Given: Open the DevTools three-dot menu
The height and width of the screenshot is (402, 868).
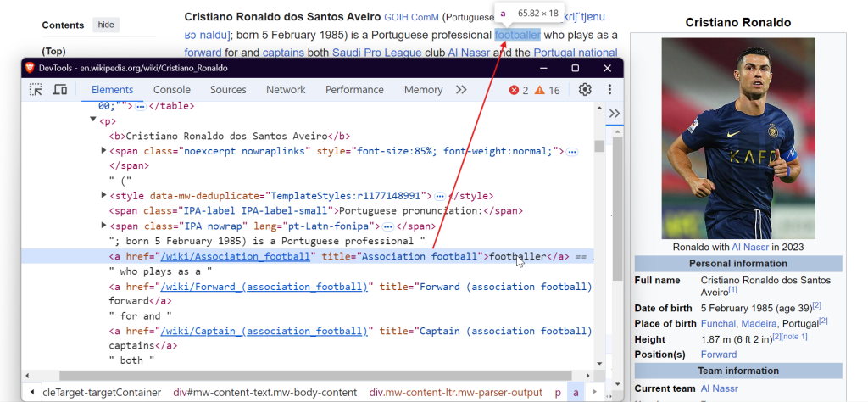Looking at the screenshot, I should (609, 90).
